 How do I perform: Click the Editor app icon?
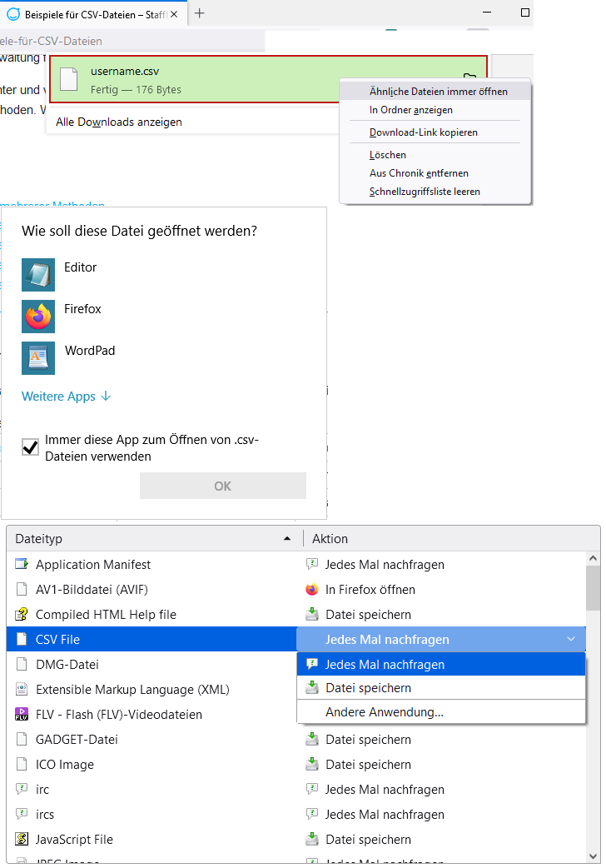pos(38,274)
